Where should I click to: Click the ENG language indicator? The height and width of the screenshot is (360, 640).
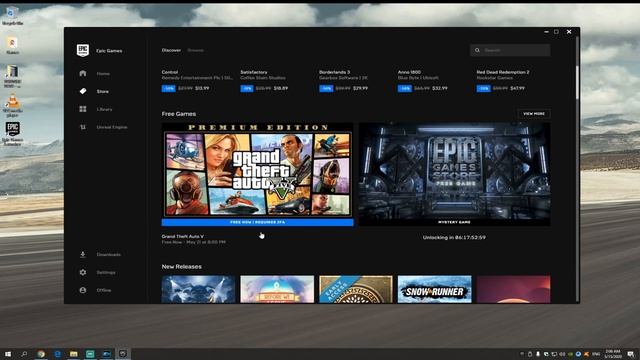596,354
